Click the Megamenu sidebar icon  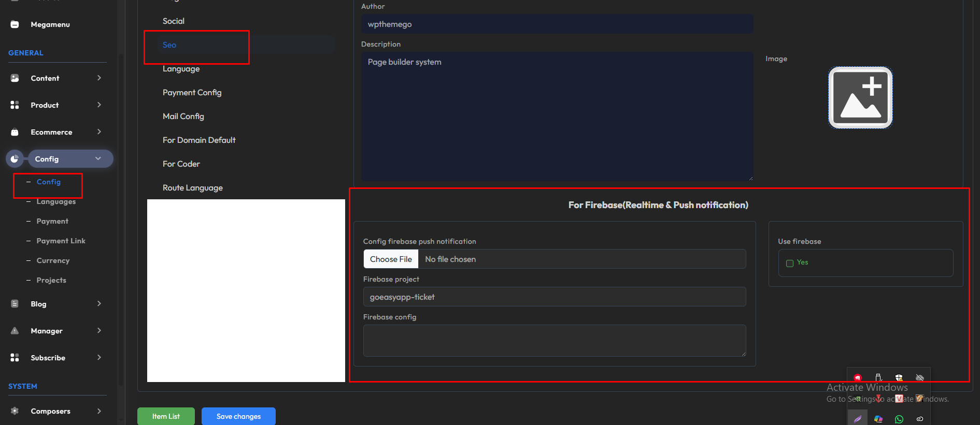(15, 24)
